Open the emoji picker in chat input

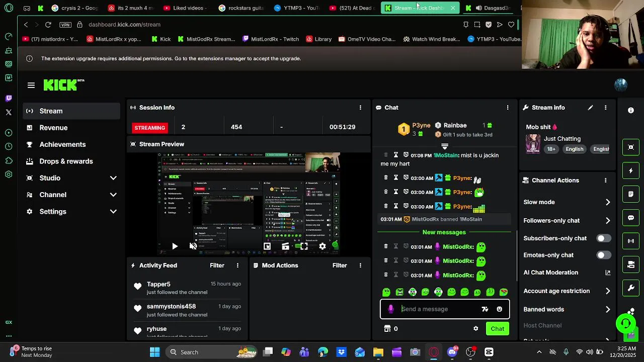click(500, 309)
